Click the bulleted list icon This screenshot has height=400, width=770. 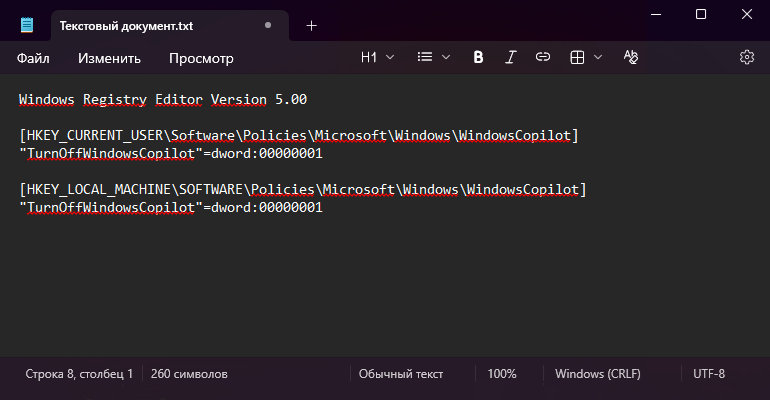pos(425,58)
